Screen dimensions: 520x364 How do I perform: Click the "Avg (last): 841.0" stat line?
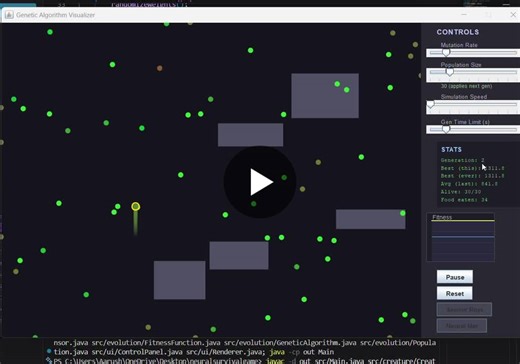pos(469,184)
